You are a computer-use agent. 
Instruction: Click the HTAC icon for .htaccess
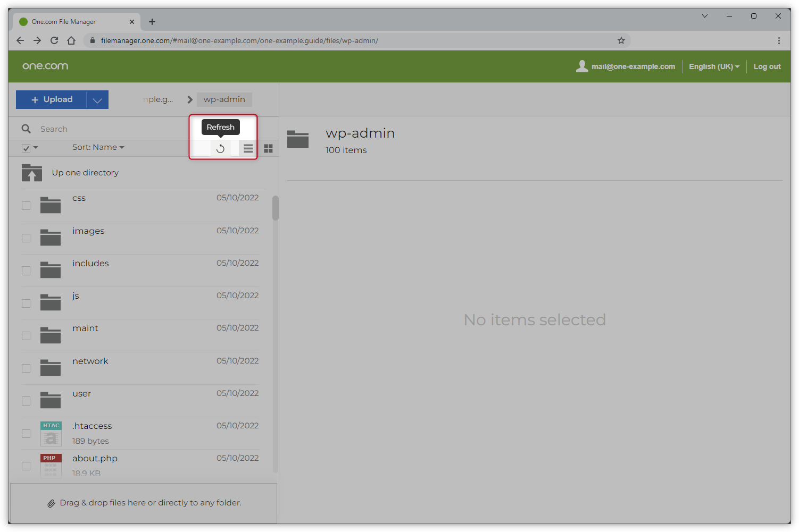51,433
